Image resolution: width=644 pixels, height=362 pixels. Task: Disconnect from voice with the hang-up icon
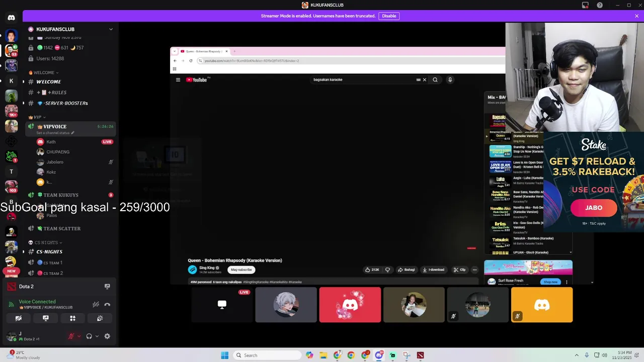[x=107, y=304]
